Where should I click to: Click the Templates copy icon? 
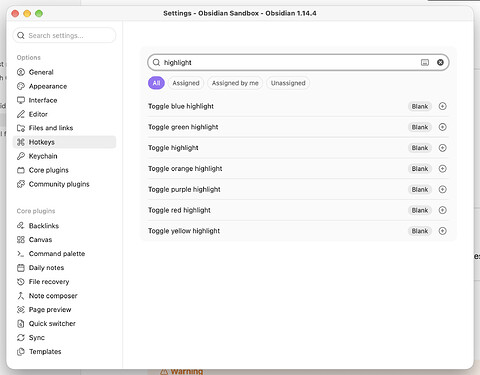21,352
